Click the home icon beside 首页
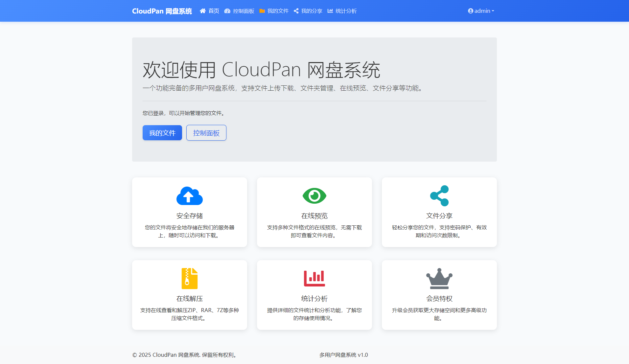This screenshot has width=629, height=364. 202,11
